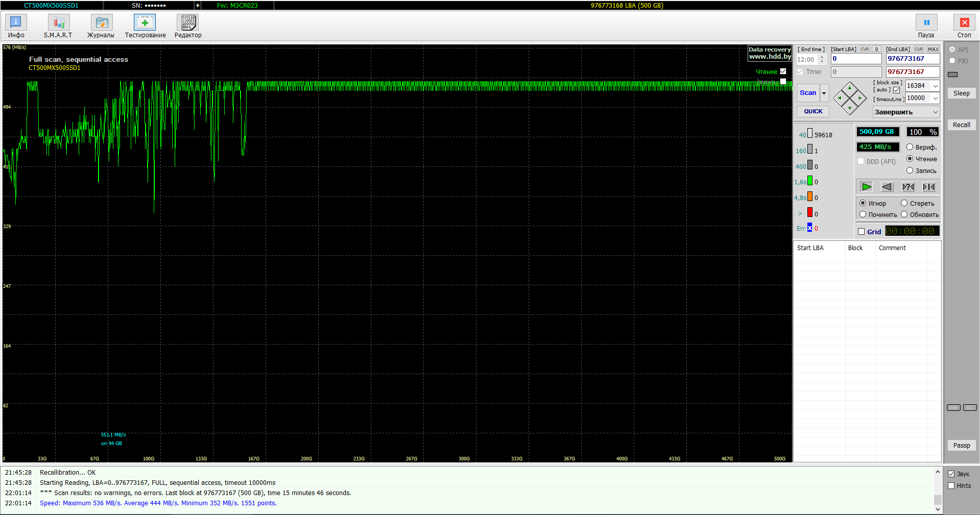This screenshot has width=980, height=515.
Task: Select the PIO access mode radio button
Action: coord(952,61)
